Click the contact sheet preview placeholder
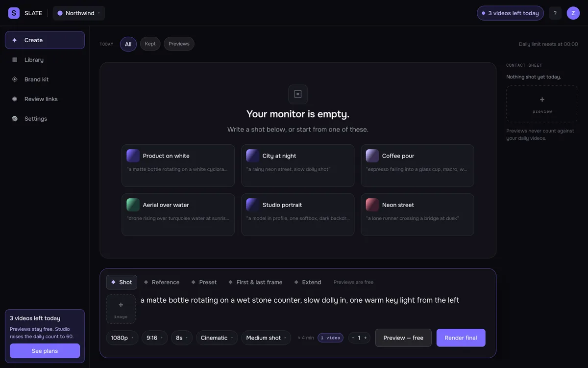 click(x=542, y=104)
